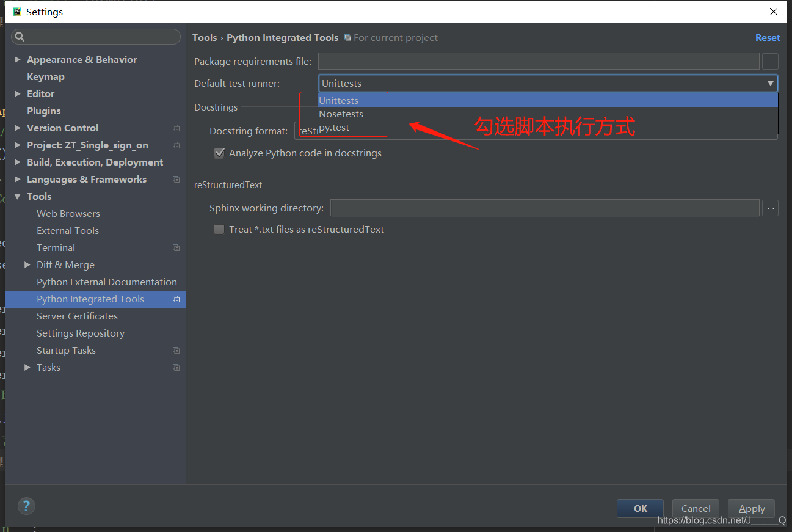This screenshot has height=532, width=792.
Task: Open Server Certificates settings
Action: tap(78, 316)
